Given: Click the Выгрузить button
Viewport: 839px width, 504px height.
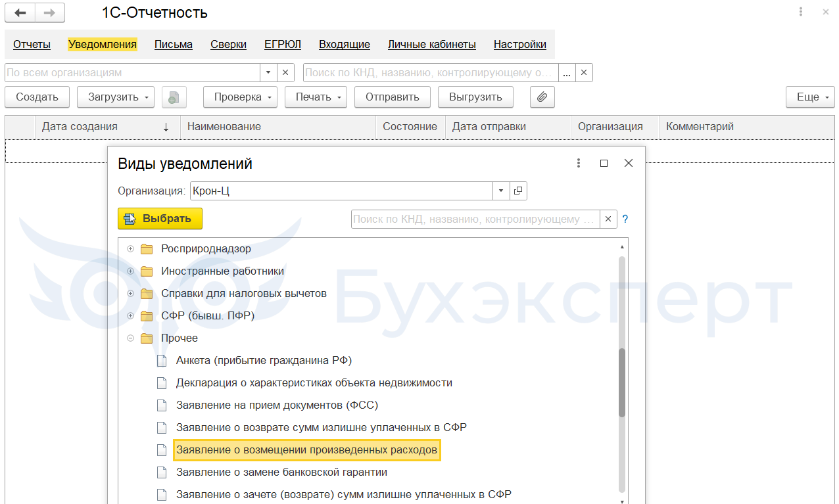Looking at the screenshot, I should (x=476, y=97).
